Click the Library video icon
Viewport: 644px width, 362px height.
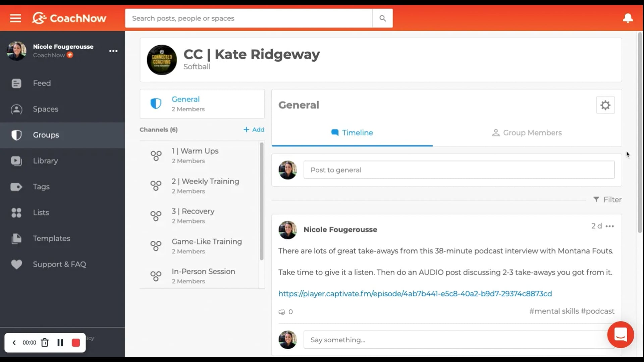(x=16, y=161)
